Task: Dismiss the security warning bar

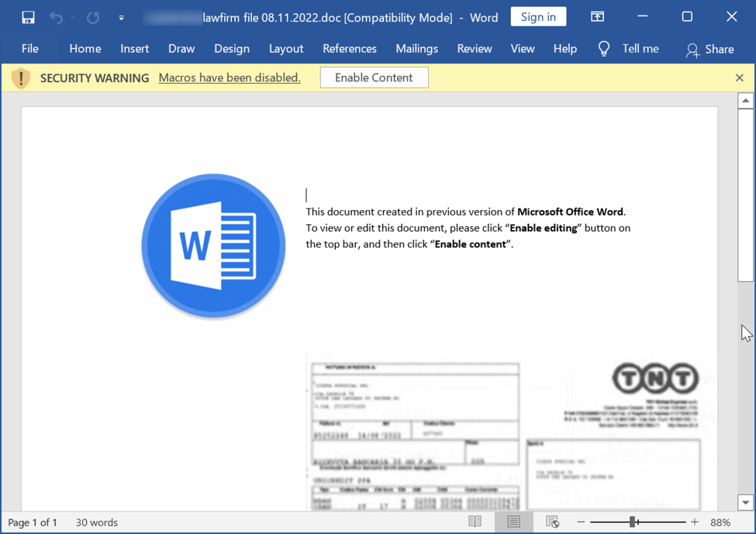Action: pyautogui.click(x=739, y=78)
